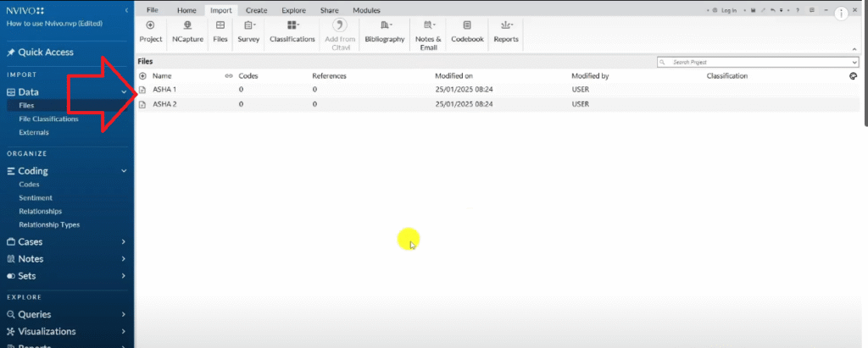Viewport: 868px width, 348px height.
Task: Open Externals in sidebar
Action: coord(34,133)
